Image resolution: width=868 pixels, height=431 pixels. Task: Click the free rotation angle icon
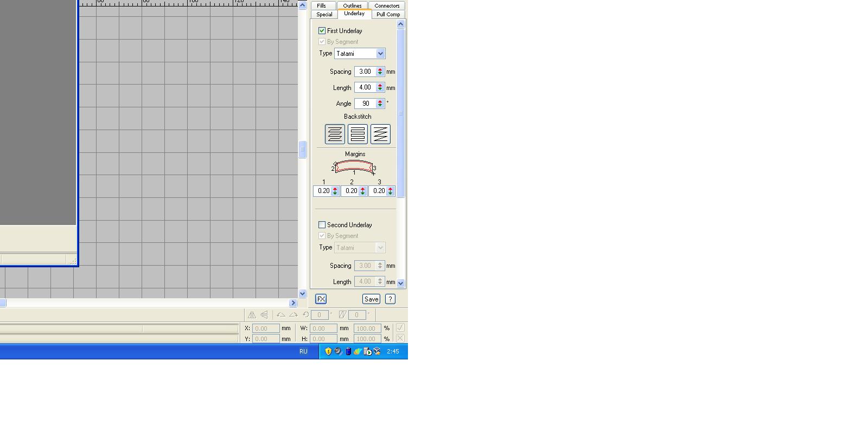click(306, 314)
